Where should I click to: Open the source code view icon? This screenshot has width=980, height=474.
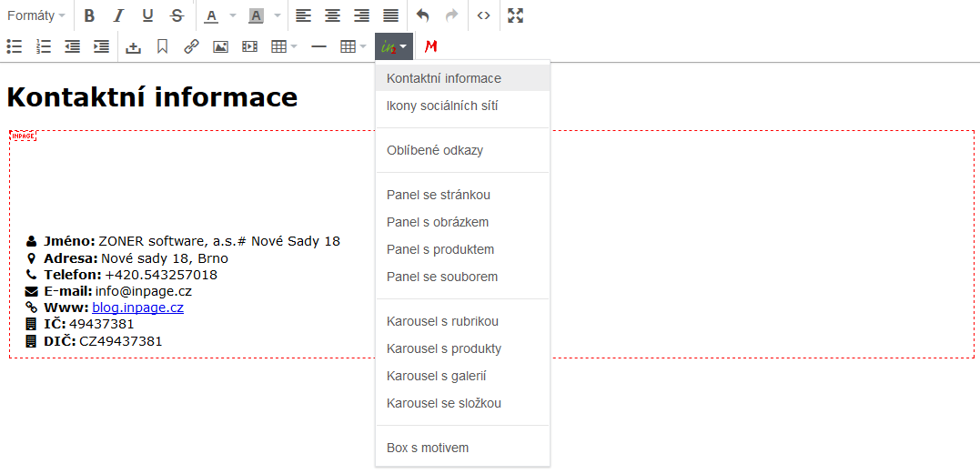[x=483, y=15]
